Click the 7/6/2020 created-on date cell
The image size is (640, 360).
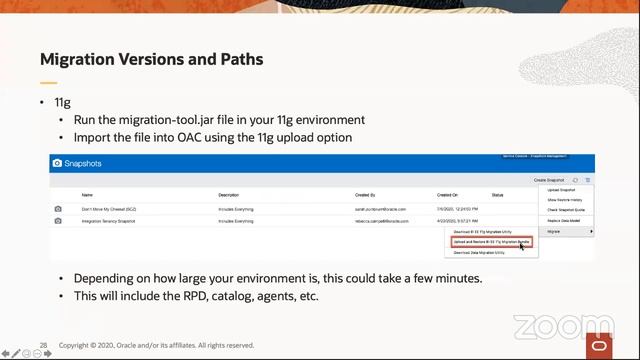pyautogui.click(x=457, y=209)
